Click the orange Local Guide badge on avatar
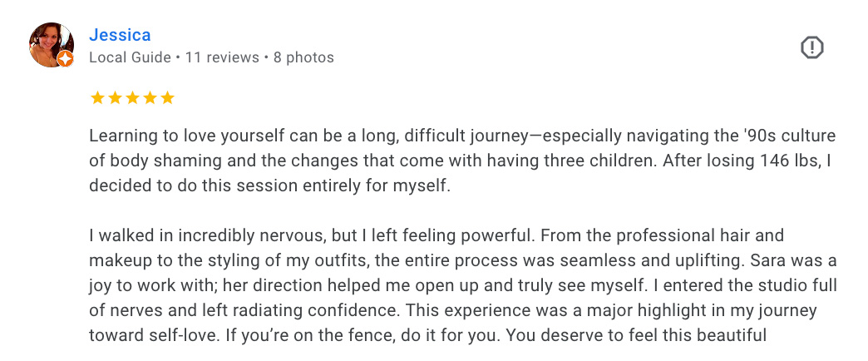The image size is (868, 361). (65, 58)
